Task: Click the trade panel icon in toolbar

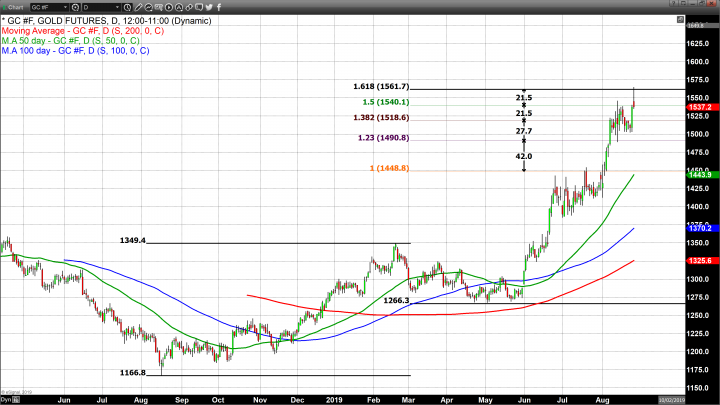Action: coord(158,7)
